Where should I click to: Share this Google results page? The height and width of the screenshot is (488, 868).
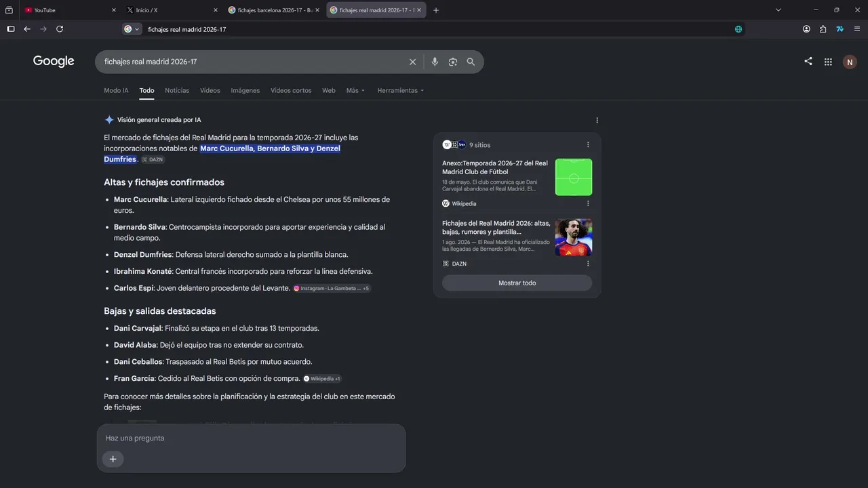click(808, 61)
